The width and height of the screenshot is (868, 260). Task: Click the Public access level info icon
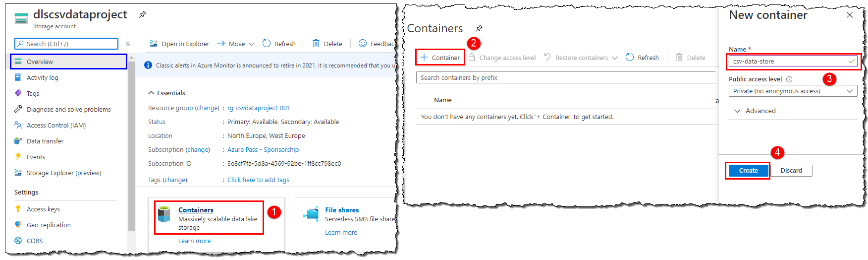(789, 79)
